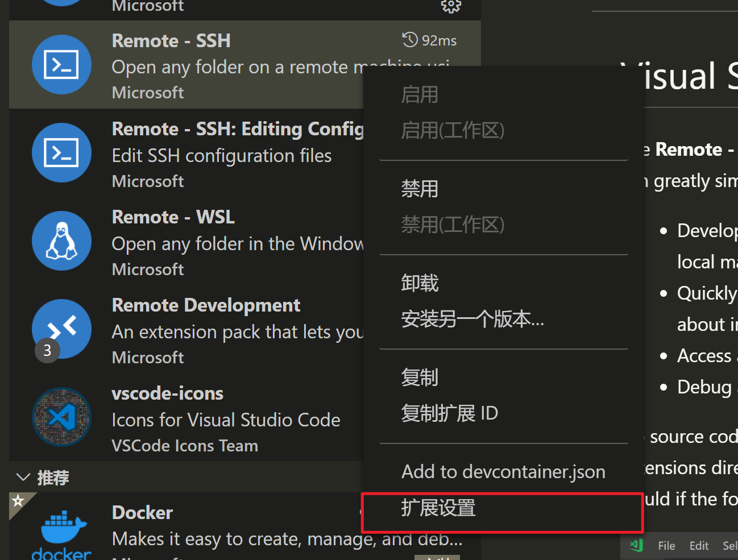Click the 'Debug' bullet in the readme
Screen dimensions: 738x560
tap(704, 387)
